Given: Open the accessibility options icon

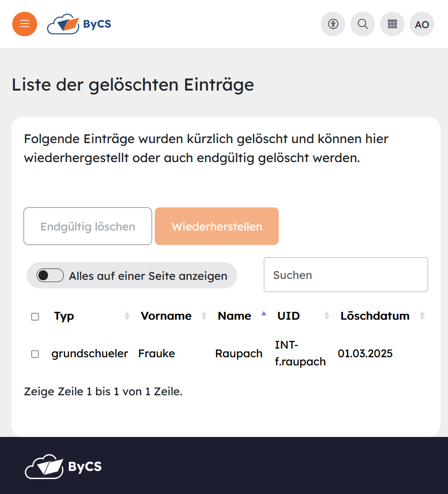Looking at the screenshot, I should point(333,24).
